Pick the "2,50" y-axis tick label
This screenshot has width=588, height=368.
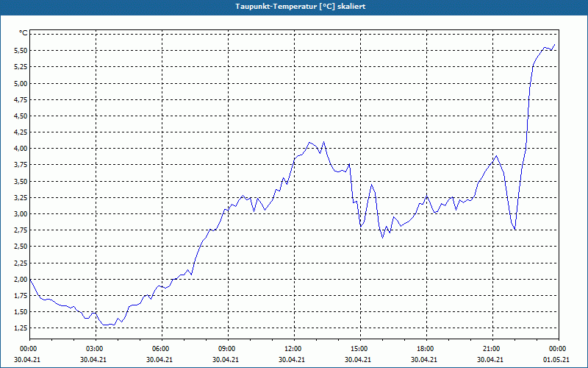click(x=21, y=247)
